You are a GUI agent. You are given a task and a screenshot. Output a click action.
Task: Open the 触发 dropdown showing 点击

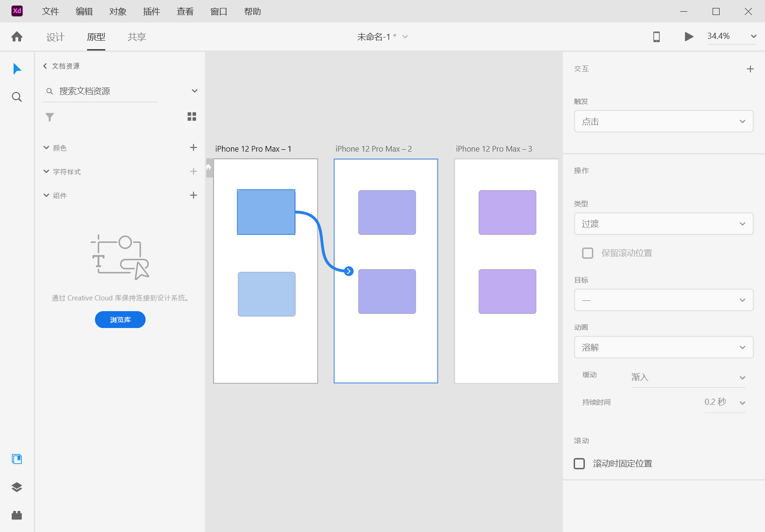tap(663, 121)
